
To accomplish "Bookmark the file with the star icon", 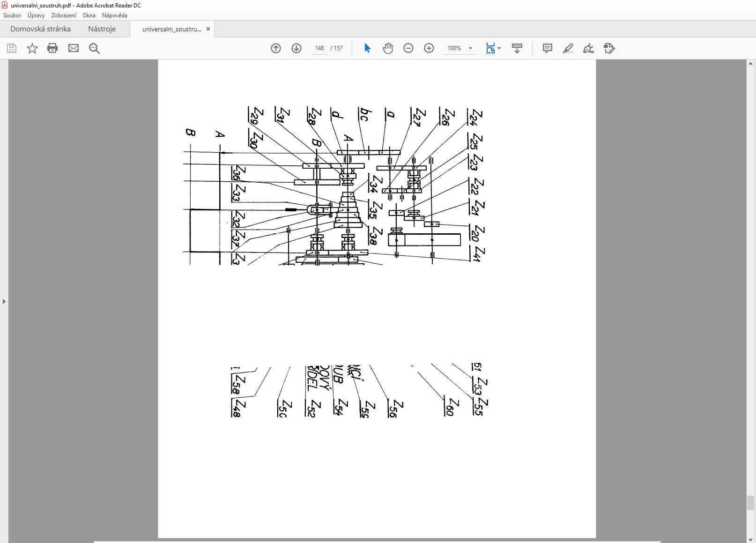I will click(x=32, y=48).
